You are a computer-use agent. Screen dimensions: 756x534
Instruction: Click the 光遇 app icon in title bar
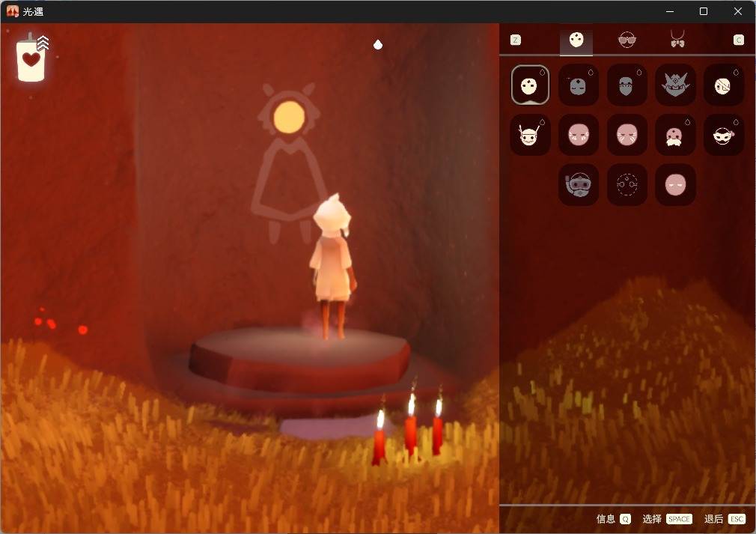(x=13, y=11)
